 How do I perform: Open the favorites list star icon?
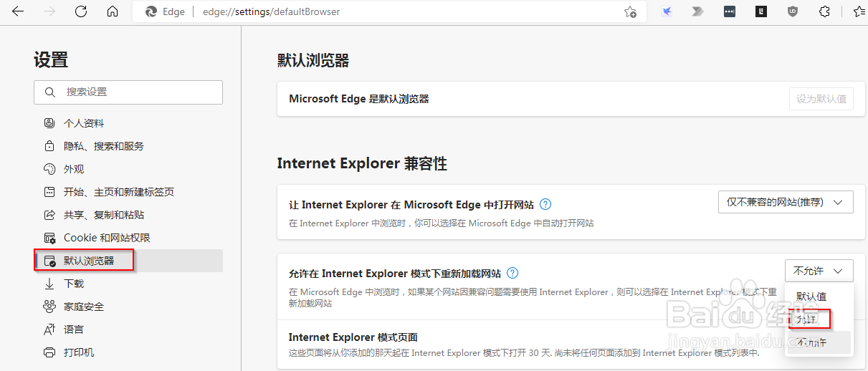coord(859,11)
